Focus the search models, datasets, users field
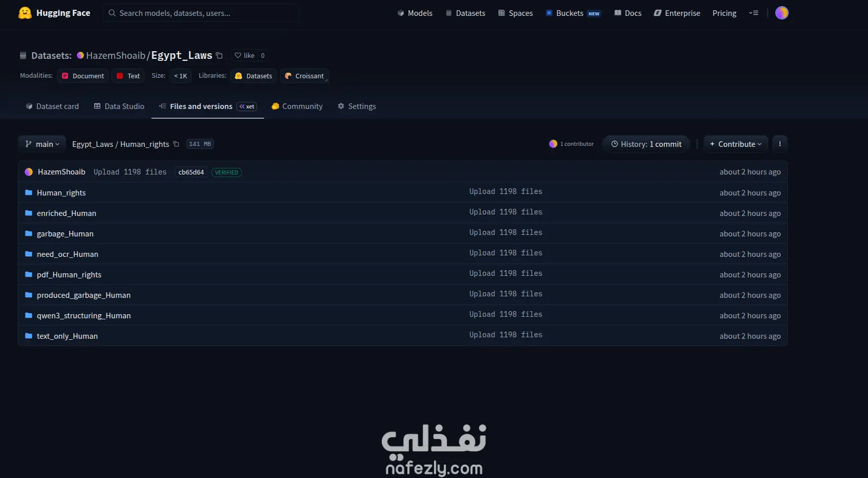This screenshot has width=868, height=478. [201, 13]
